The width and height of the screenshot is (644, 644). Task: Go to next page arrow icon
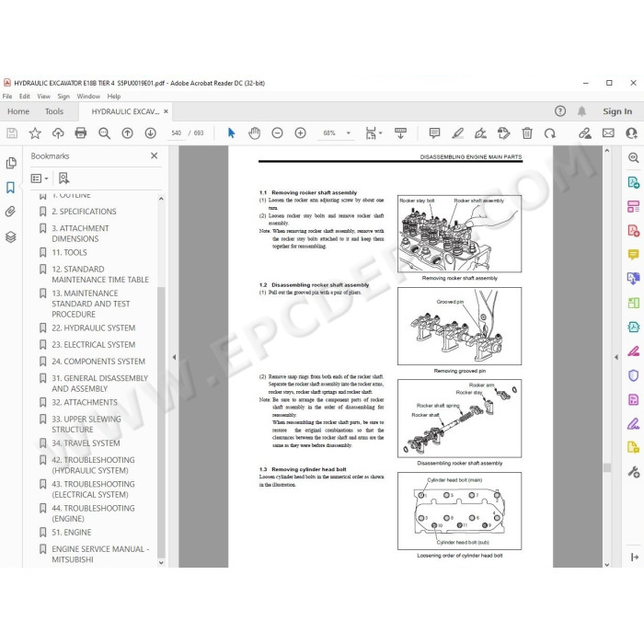[x=150, y=133]
